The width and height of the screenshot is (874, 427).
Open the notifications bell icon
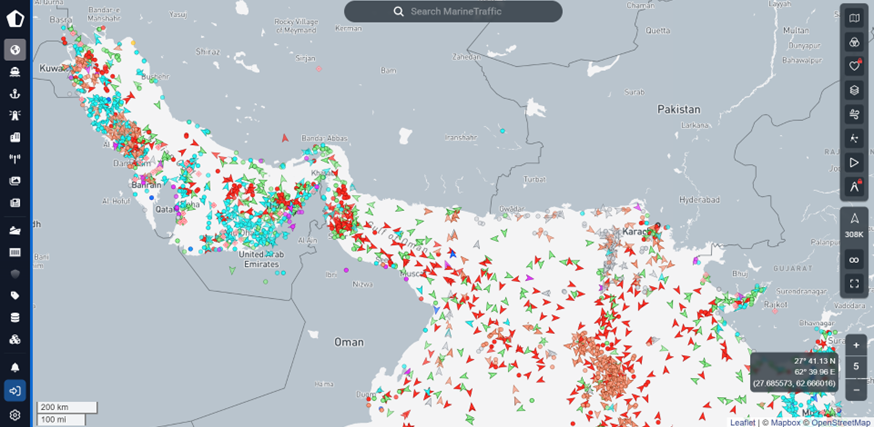[x=15, y=367]
